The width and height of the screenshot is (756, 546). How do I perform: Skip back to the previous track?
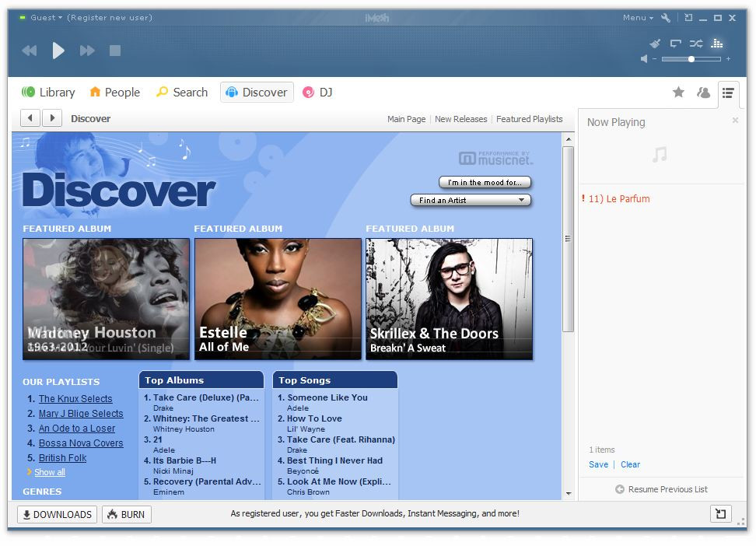click(x=30, y=51)
